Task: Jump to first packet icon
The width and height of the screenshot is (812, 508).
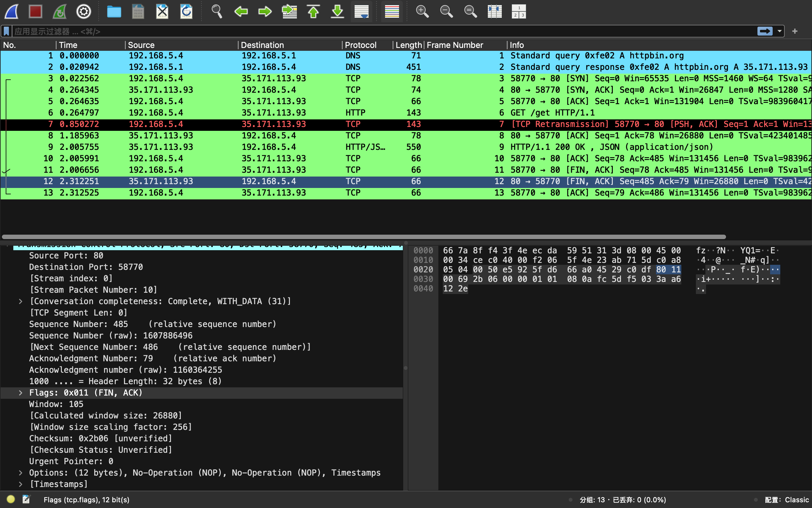Action: pyautogui.click(x=313, y=12)
